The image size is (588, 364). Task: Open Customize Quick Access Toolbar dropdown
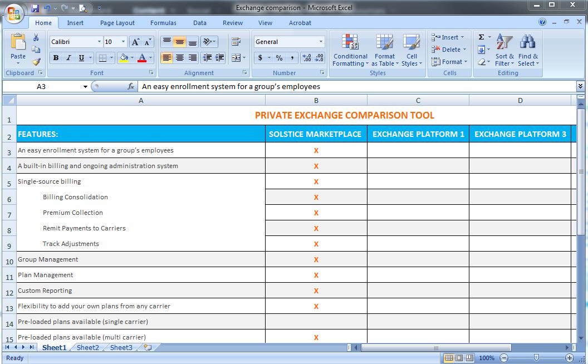[x=99, y=8]
